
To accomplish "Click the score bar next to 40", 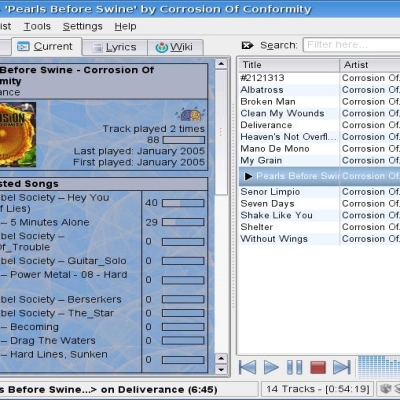I will [x=183, y=203].
